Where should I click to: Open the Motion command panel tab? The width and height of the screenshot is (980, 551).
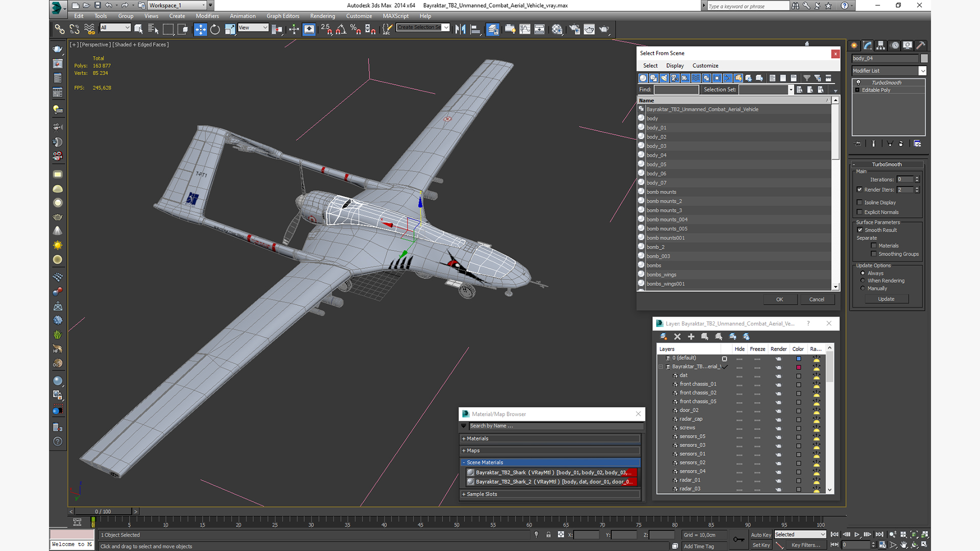click(894, 45)
